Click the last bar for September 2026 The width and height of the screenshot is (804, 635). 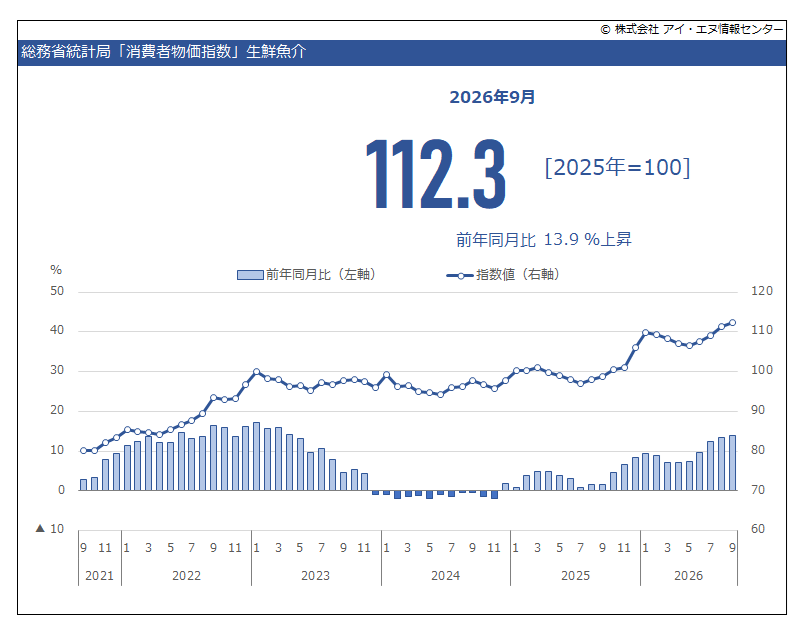tap(732, 463)
